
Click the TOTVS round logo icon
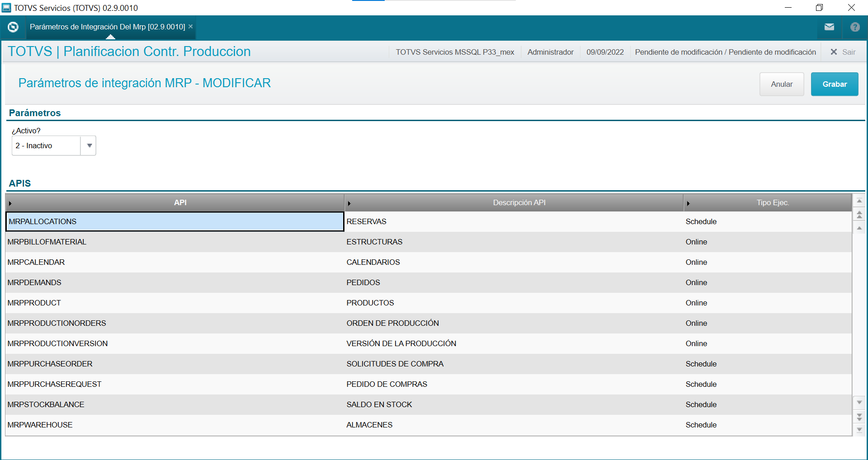click(x=13, y=27)
